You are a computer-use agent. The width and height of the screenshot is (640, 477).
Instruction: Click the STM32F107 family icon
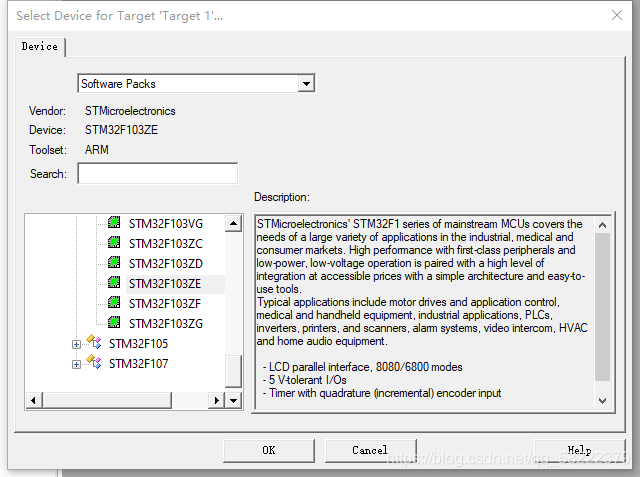pyautogui.click(x=94, y=362)
